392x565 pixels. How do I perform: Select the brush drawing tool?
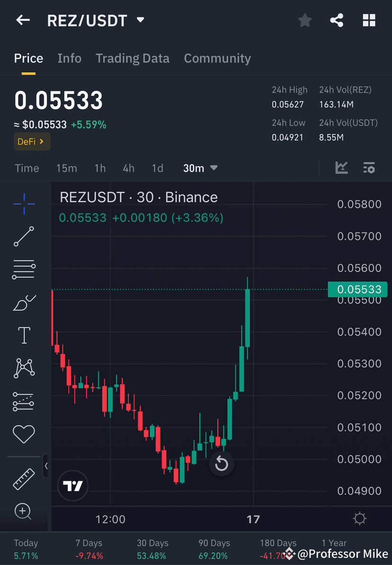point(24,302)
